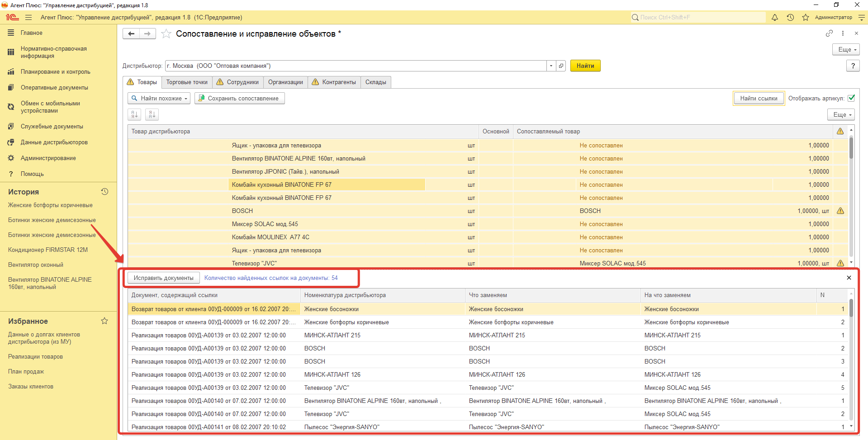
Task: Open the distributor record button
Action: coord(561,66)
